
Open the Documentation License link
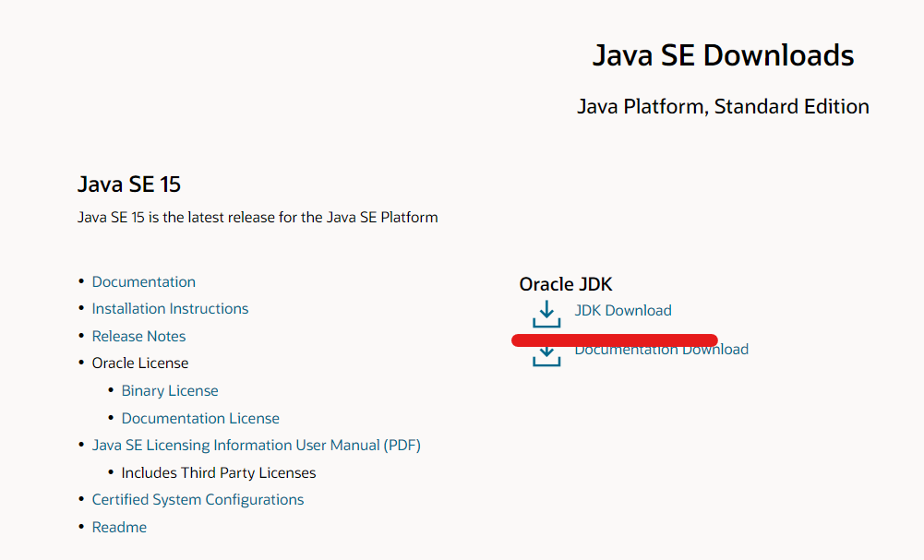tap(200, 418)
